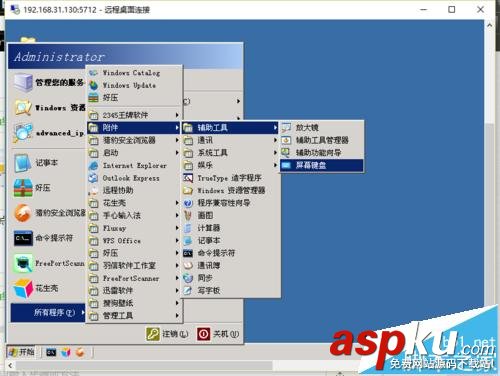Click the Windows Catalog icon

coord(94,73)
